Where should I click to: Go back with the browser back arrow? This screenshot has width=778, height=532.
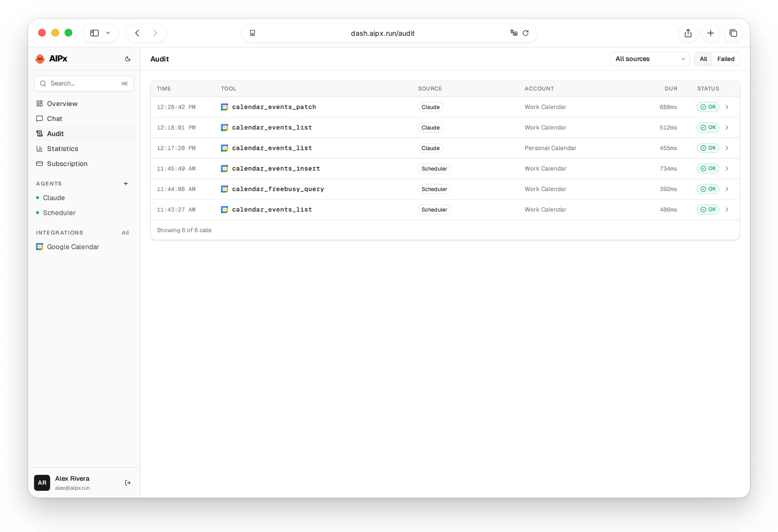(x=137, y=33)
